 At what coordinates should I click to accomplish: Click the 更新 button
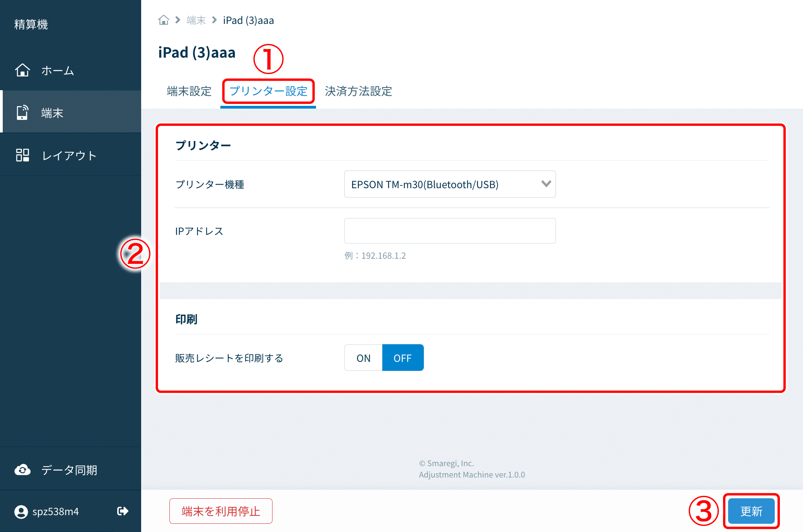coord(751,511)
